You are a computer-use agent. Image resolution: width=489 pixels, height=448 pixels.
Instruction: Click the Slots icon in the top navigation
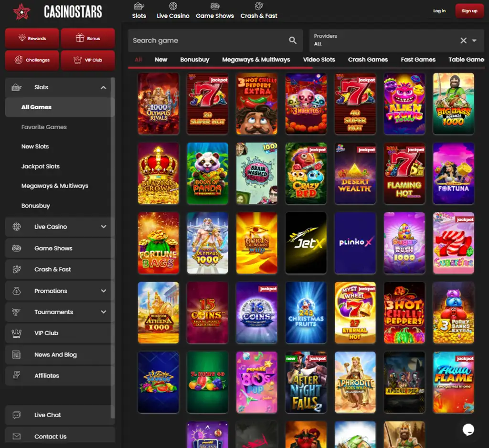[x=139, y=6]
